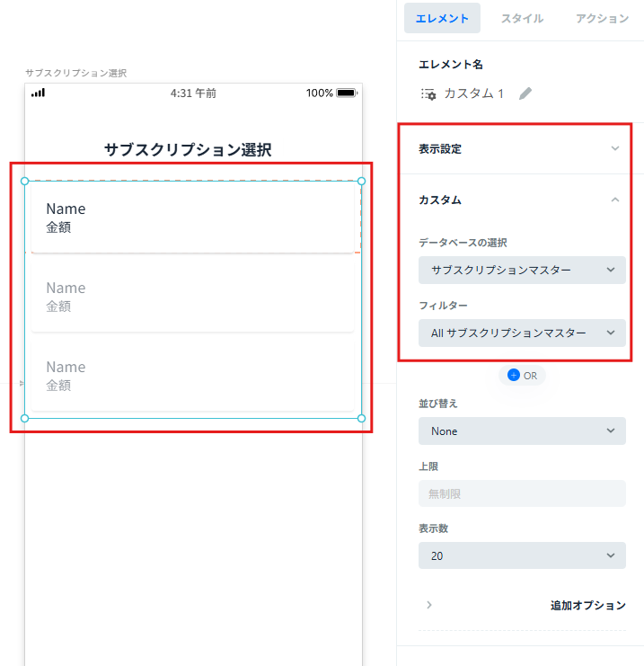644x666 pixels.
Task: Select the top-left resize handle of the list
Action: click(24, 182)
